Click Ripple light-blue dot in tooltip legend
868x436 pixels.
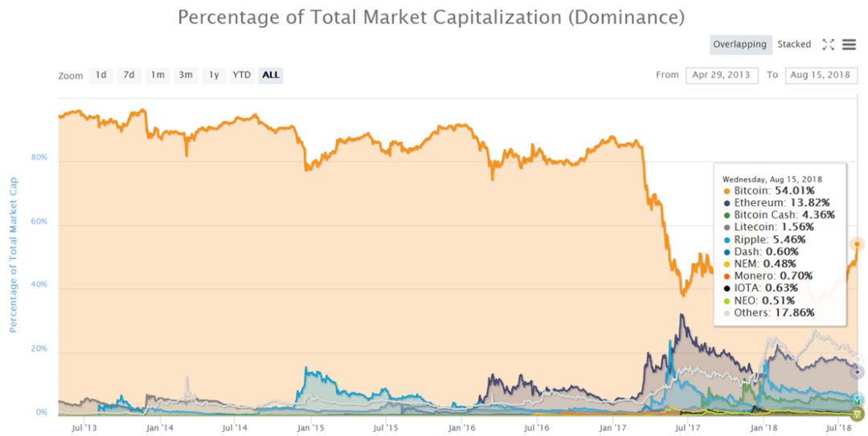[727, 239]
